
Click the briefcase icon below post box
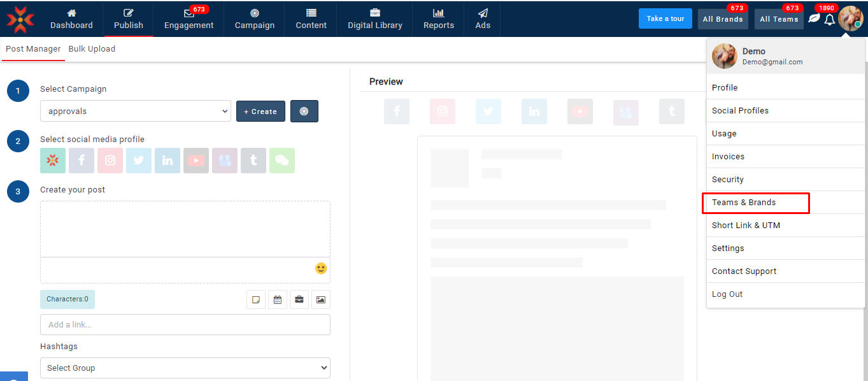pyautogui.click(x=299, y=299)
